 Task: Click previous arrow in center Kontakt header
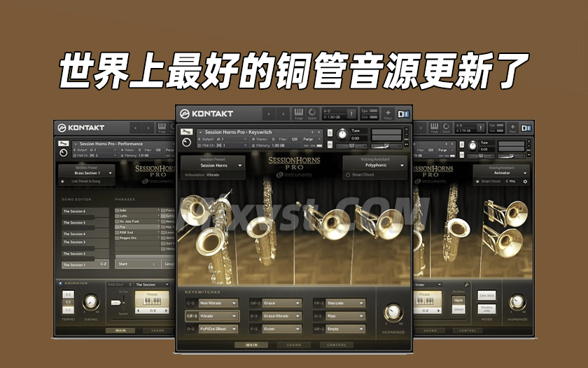click(270, 113)
